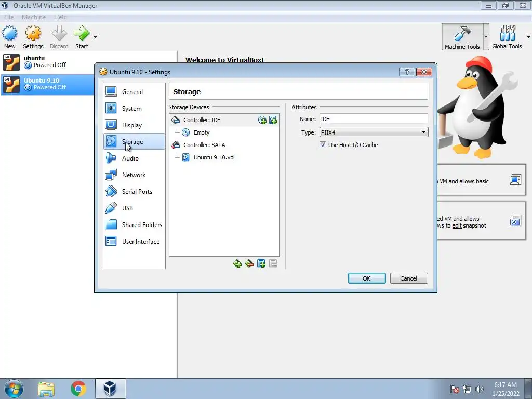
Task: Open the Machine menu in VirtualBox Manager
Action: 34,17
